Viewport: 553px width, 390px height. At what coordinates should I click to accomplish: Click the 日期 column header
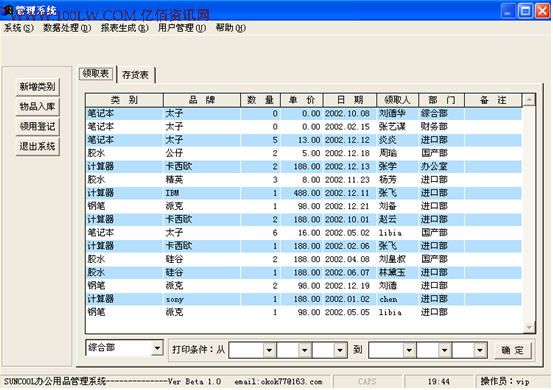[350, 100]
